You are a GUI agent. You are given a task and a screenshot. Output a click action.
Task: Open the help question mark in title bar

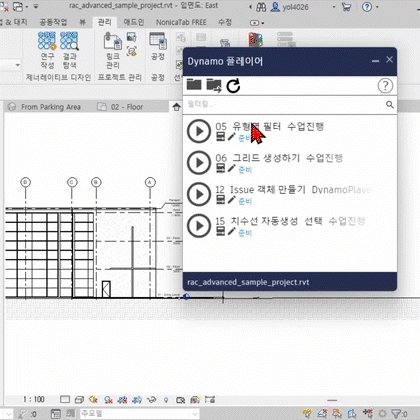367,7
